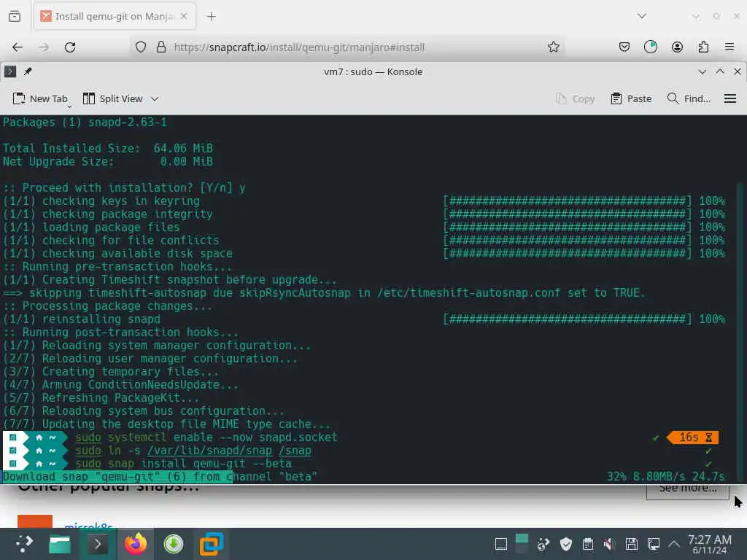The height and width of the screenshot is (560, 747).
Task: Click the Konsole terminal scrollbar
Action: (740, 332)
